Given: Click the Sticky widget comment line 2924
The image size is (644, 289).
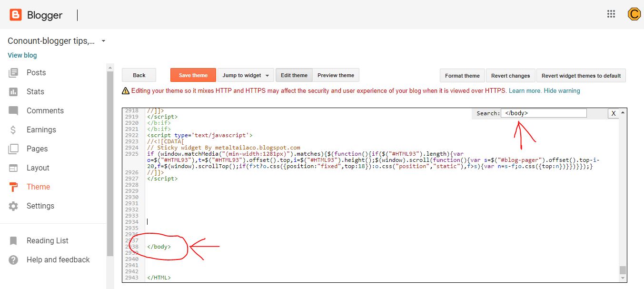Looking at the screenshot, I should click(x=224, y=148).
